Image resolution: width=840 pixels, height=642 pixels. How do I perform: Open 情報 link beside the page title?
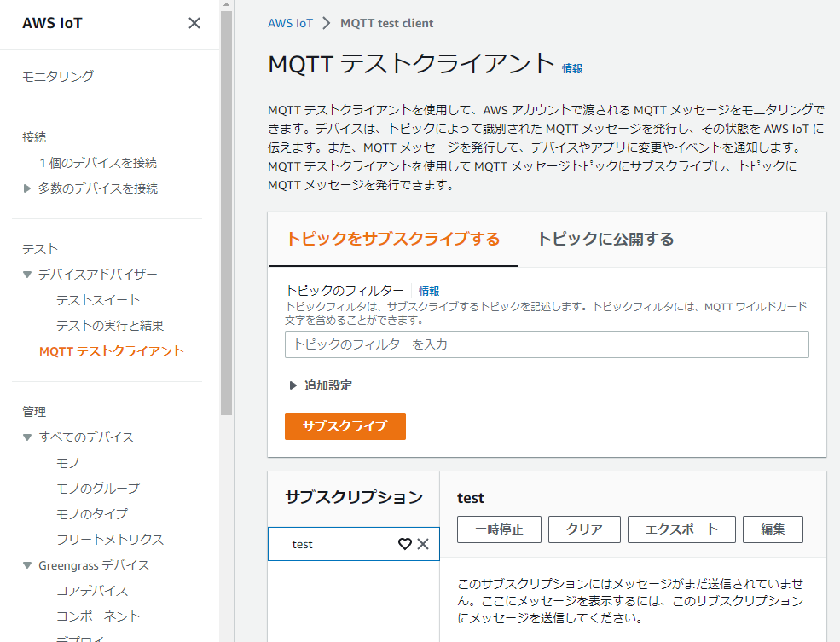click(572, 68)
